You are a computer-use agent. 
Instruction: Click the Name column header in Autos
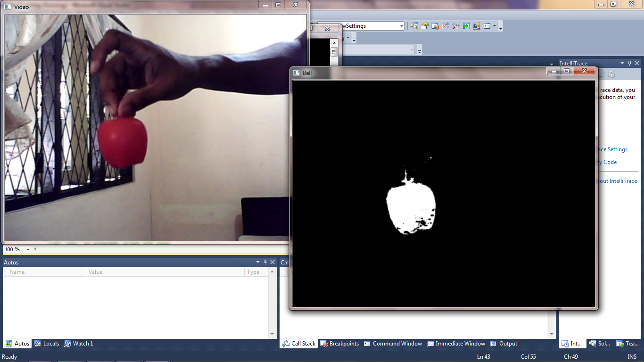47,272
